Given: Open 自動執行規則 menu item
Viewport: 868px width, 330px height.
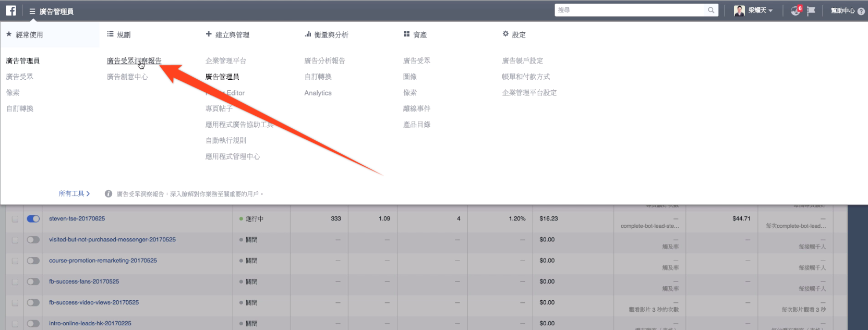Looking at the screenshot, I should pos(226,140).
